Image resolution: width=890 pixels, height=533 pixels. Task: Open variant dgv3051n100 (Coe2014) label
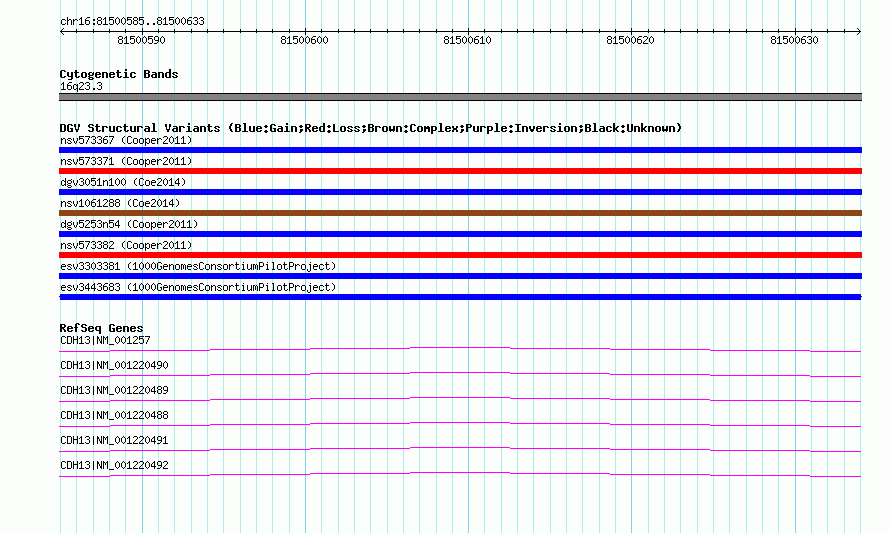123,182
